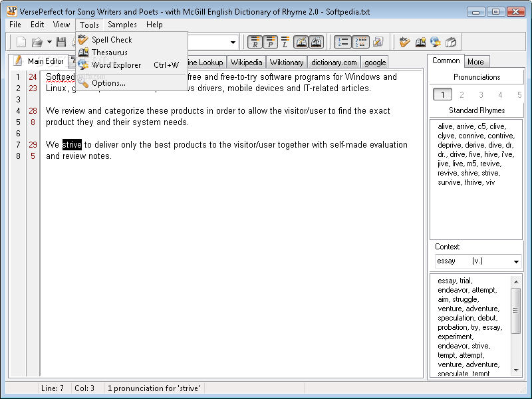
Task: Click the synonyms list scroll down arrow
Action: tap(516, 370)
